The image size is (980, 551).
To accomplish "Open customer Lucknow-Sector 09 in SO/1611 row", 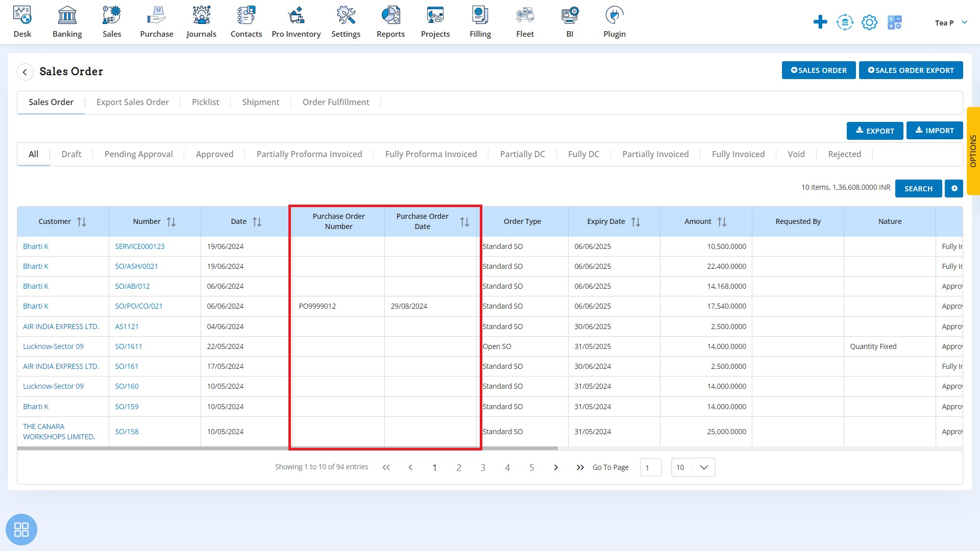I will pyautogui.click(x=53, y=346).
